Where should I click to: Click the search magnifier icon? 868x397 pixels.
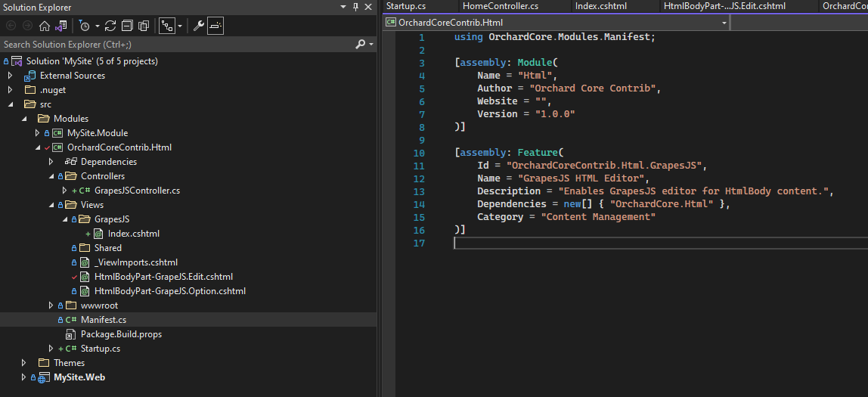pyautogui.click(x=361, y=44)
